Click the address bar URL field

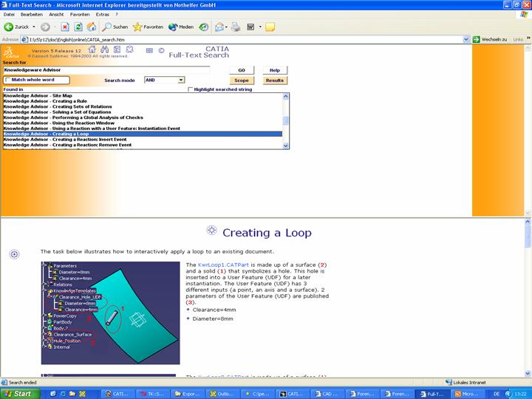[242, 40]
